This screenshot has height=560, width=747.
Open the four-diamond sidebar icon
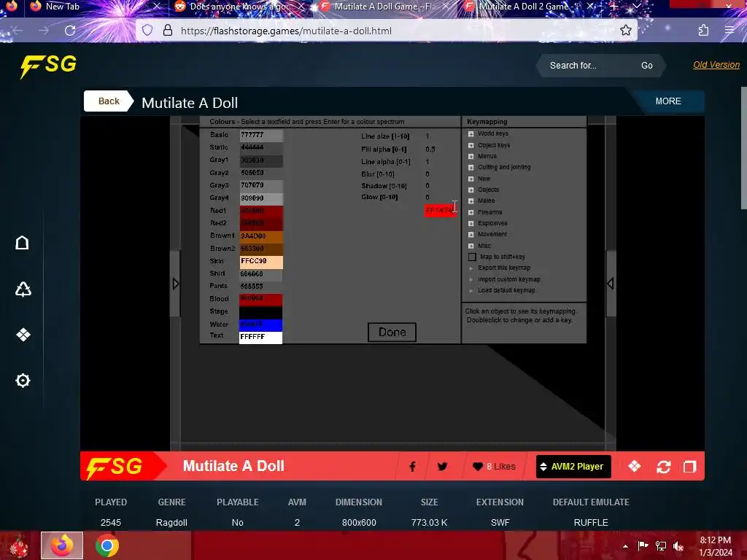click(x=23, y=335)
